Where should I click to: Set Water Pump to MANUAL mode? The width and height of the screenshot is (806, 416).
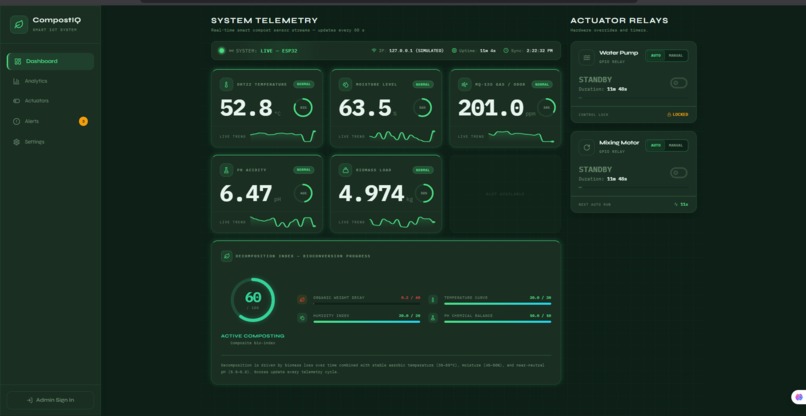coord(676,56)
